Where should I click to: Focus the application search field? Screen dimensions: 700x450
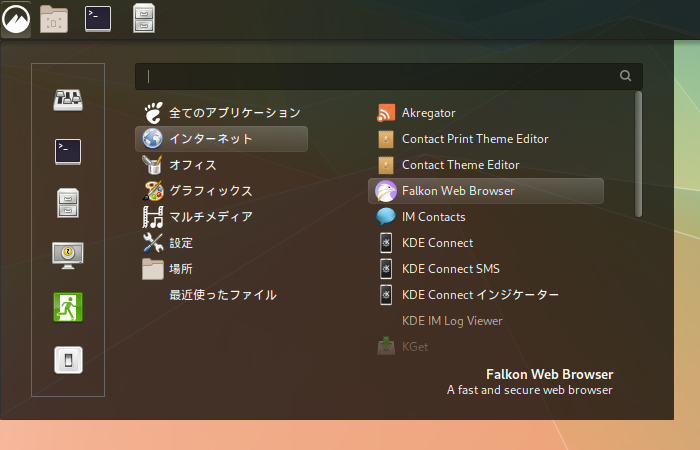tap(388, 76)
